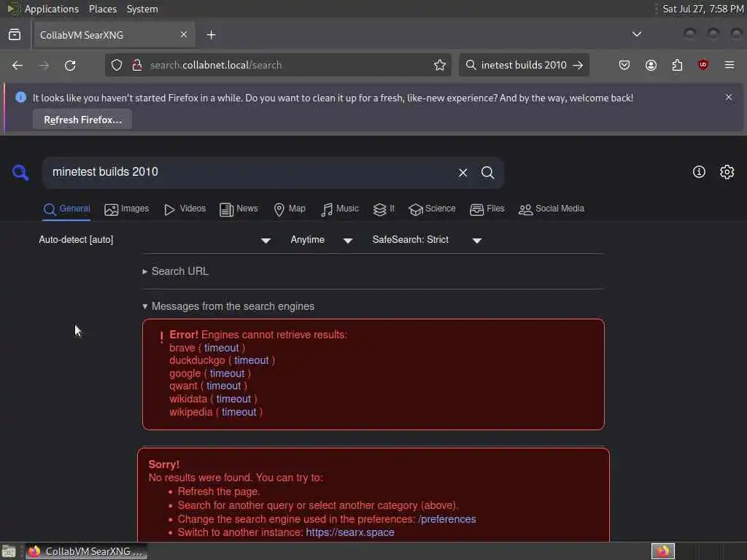Click the qwant timeout link

pyautogui.click(x=224, y=386)
